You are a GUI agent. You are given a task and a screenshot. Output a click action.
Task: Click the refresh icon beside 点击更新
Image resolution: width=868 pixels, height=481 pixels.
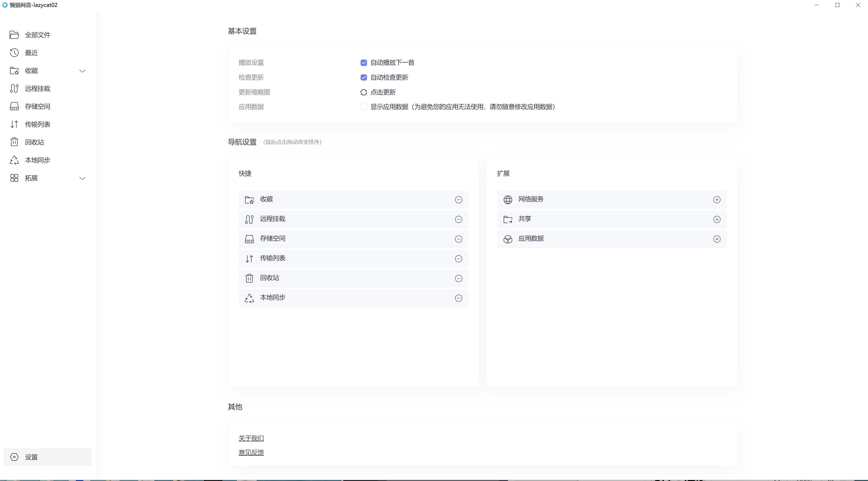pos(364,92)
